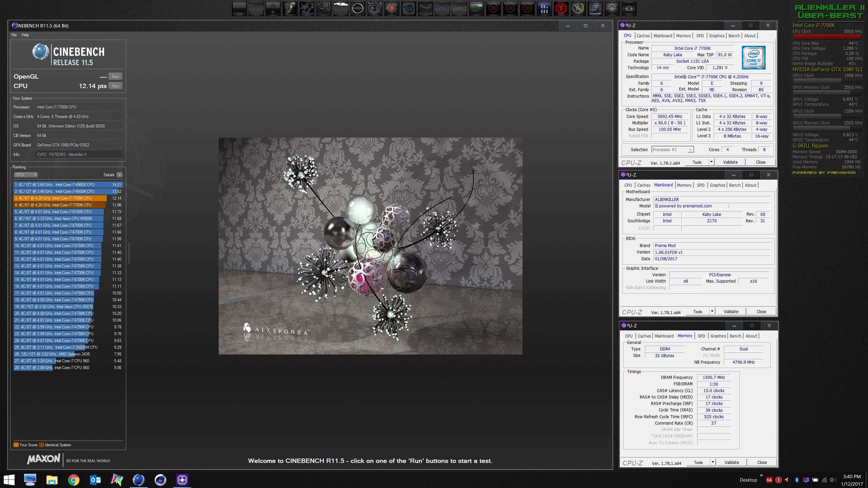Open Steam icon in top dock
The image size is (868, 488).
point(426,8)
